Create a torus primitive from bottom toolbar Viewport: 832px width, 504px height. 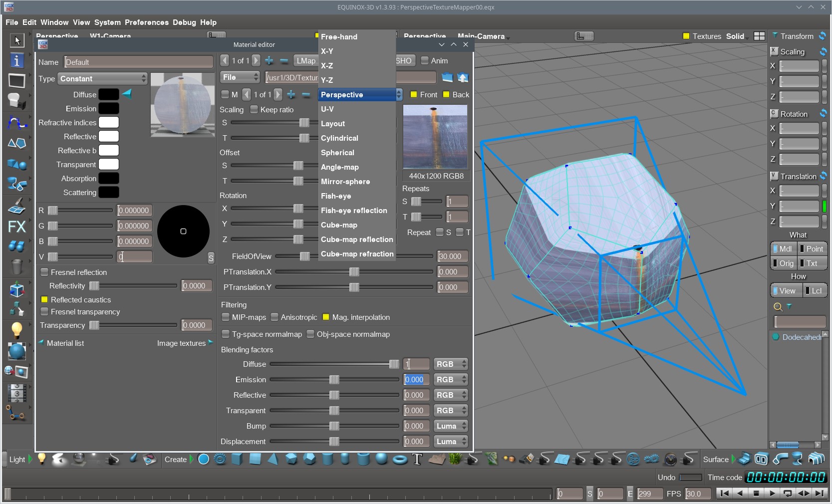(400, 459)
